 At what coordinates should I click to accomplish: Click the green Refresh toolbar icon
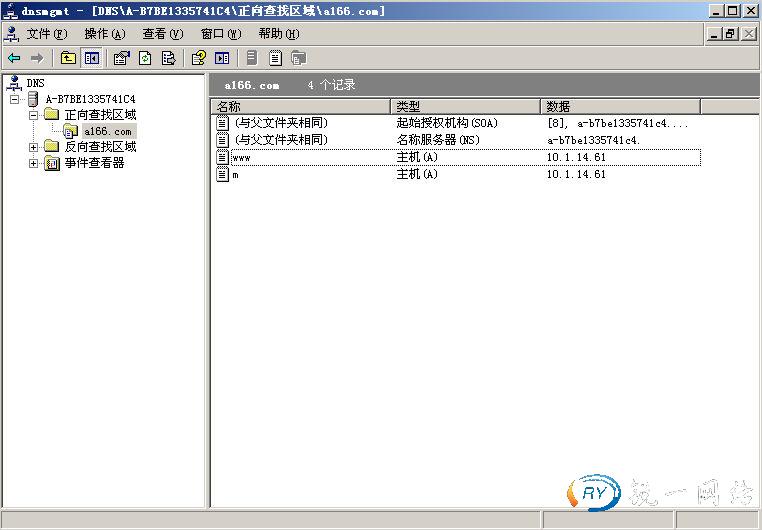click(x=145, y=58)
